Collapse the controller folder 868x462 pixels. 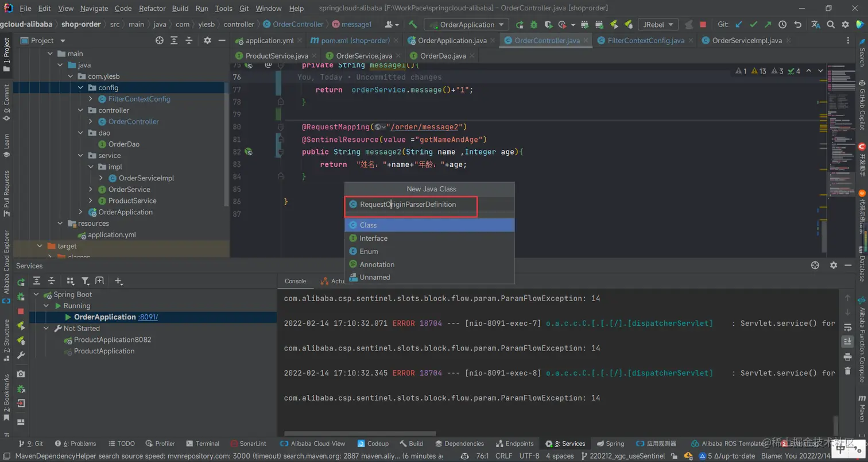tap(81, 110)
